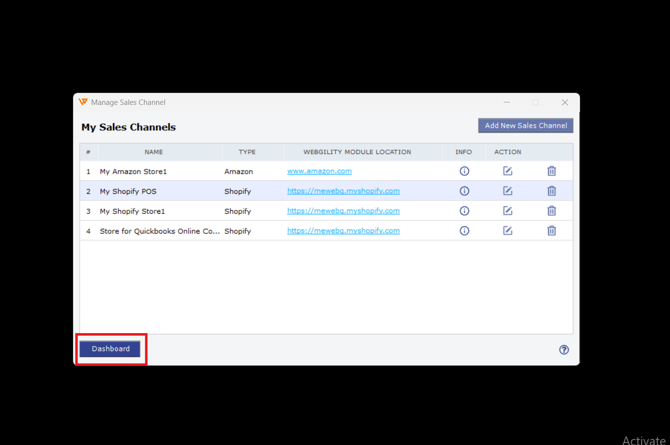The width and height of the screenshot is (670, 445).
Task: View info for My Shopify Store1
Action: point(464,211)
